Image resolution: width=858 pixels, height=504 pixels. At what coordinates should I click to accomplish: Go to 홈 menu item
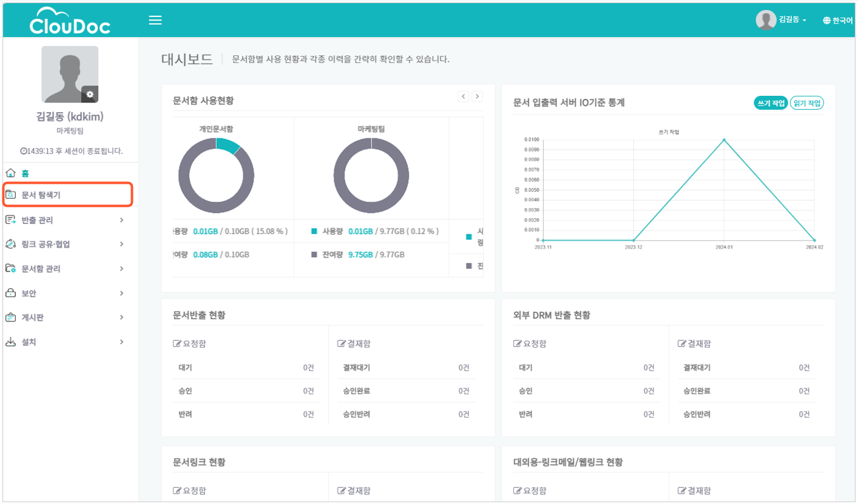tap(25, 173)
